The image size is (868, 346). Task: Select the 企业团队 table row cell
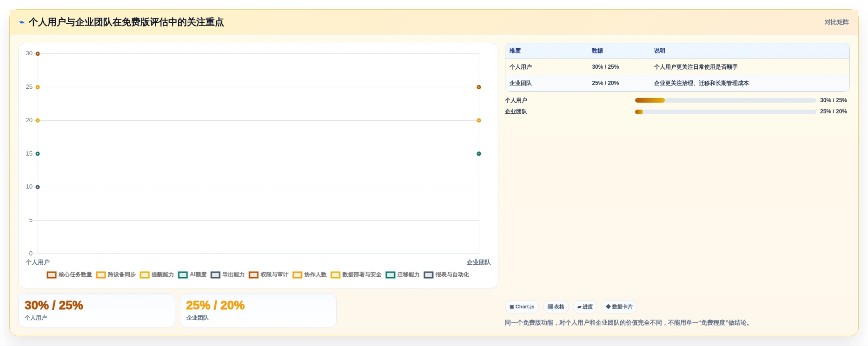point(521,84)
